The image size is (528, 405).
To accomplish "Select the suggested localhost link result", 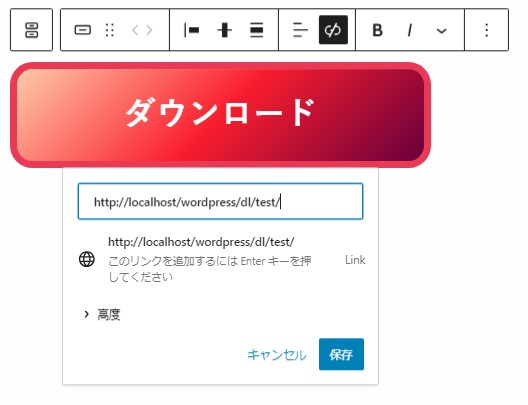I will click(222, 259).
